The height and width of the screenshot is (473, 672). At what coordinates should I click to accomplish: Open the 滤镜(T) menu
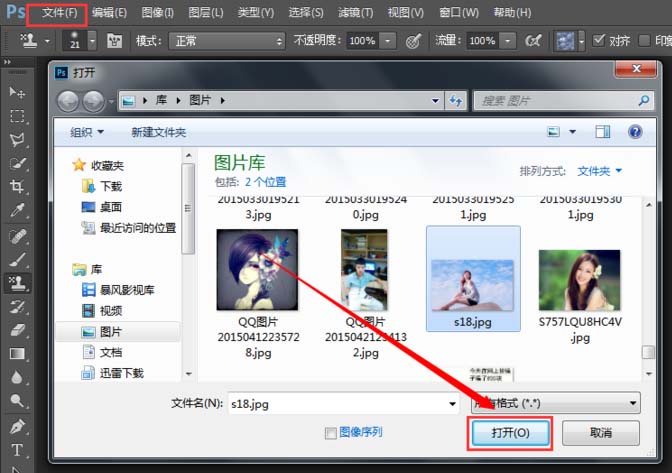[355, 13]
